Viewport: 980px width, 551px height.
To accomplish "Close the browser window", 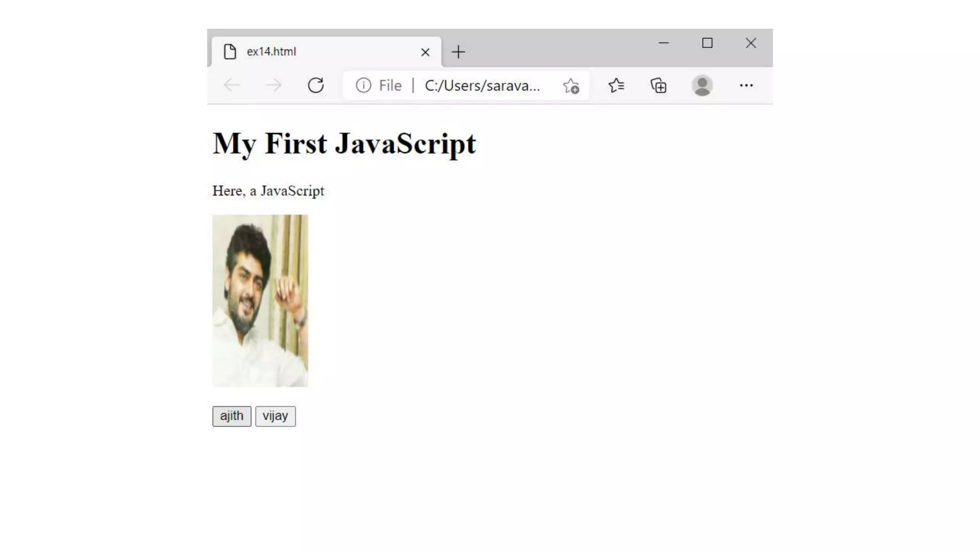I will click(x=751, y=43).
